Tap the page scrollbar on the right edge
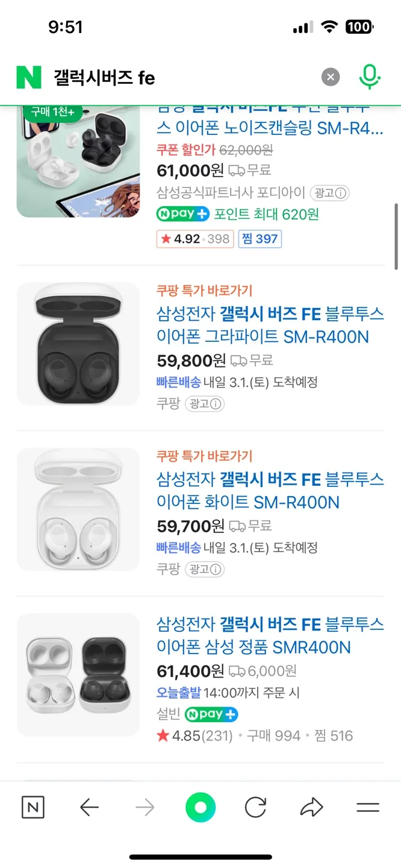Screen dimensions: 401x868 click(396, 236)
